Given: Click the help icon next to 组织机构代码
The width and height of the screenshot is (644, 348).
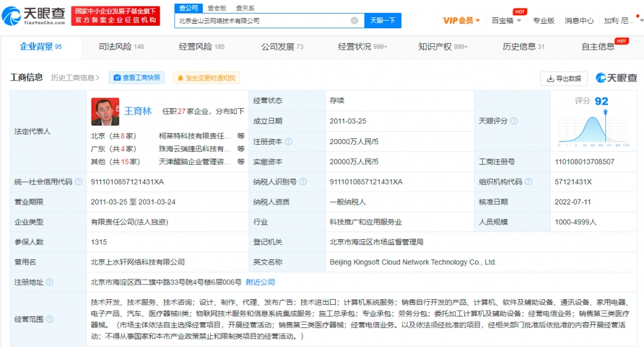Looking at the screenshot, I should (528, 182).
